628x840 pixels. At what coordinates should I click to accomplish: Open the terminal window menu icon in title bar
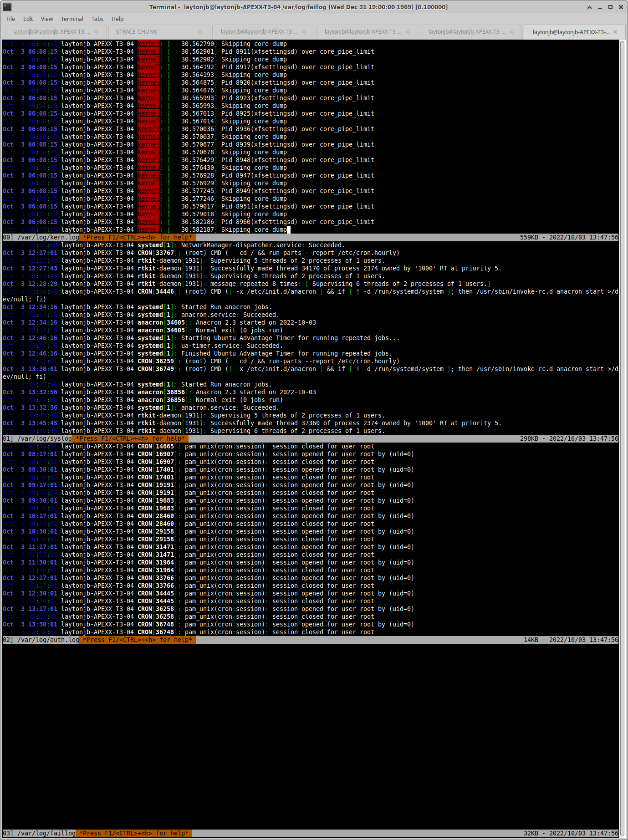[7, 7]
